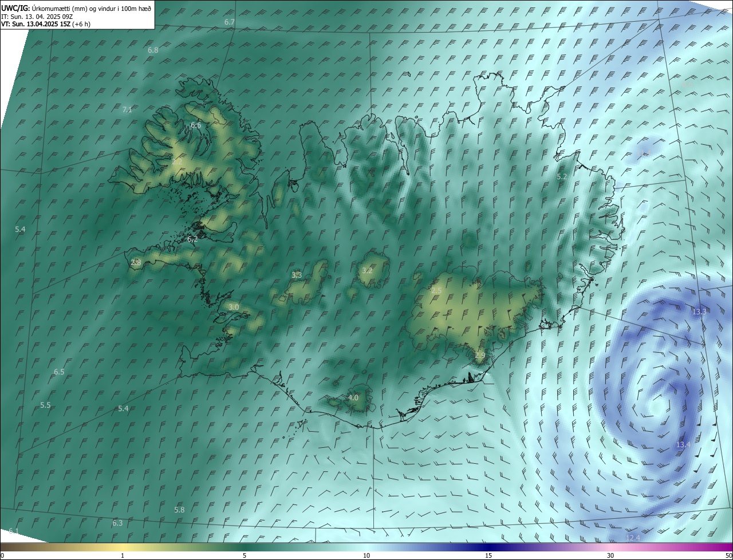Click the 5.8 value label on the map

pos(179,510)
